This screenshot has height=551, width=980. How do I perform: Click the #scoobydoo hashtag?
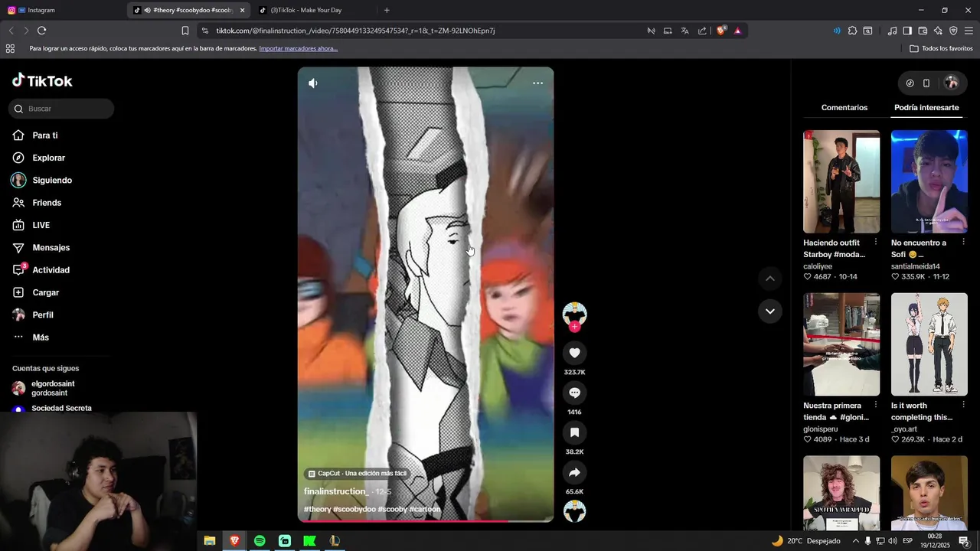(x=354, y=510)
